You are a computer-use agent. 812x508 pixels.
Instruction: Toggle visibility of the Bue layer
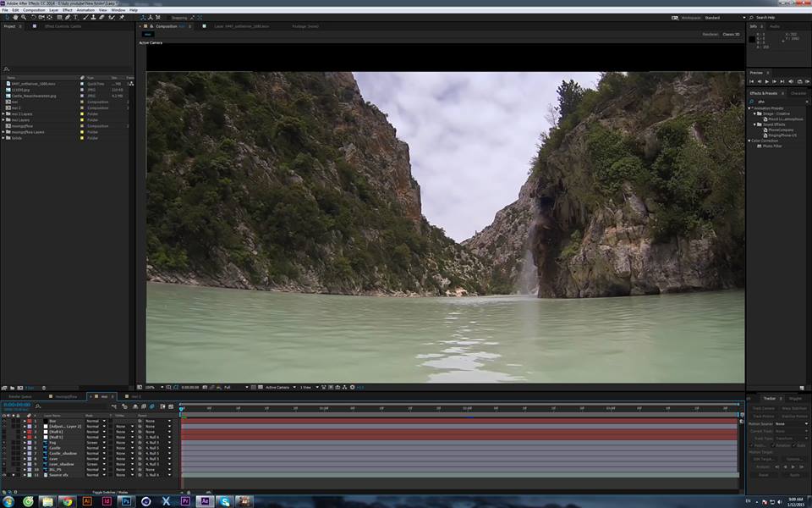4,421
